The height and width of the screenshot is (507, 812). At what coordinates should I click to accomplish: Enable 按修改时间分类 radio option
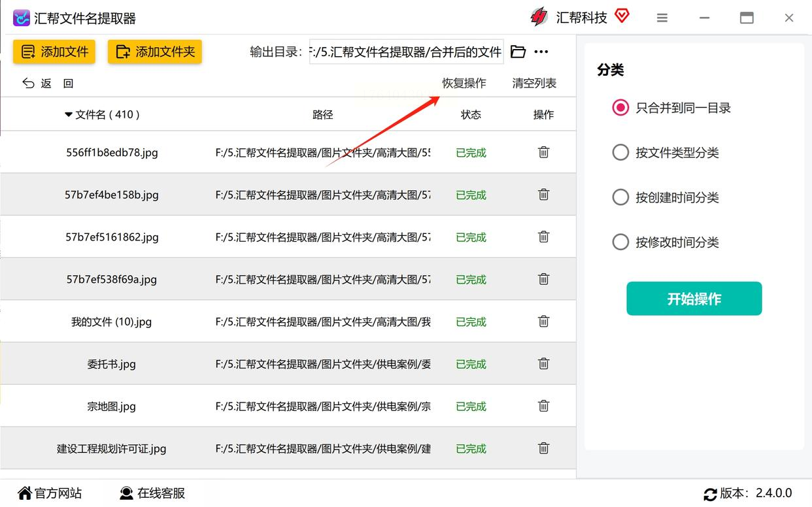coord(620,242)
